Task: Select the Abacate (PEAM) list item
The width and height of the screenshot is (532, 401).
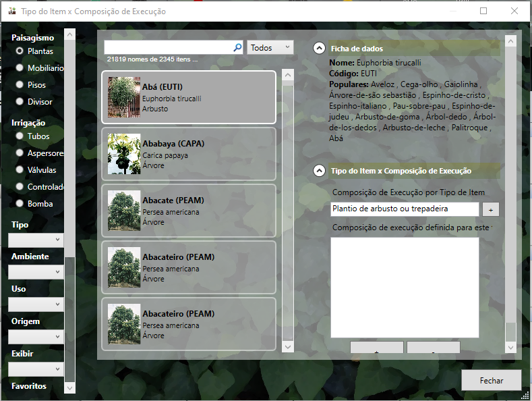Action: point(189,211)
